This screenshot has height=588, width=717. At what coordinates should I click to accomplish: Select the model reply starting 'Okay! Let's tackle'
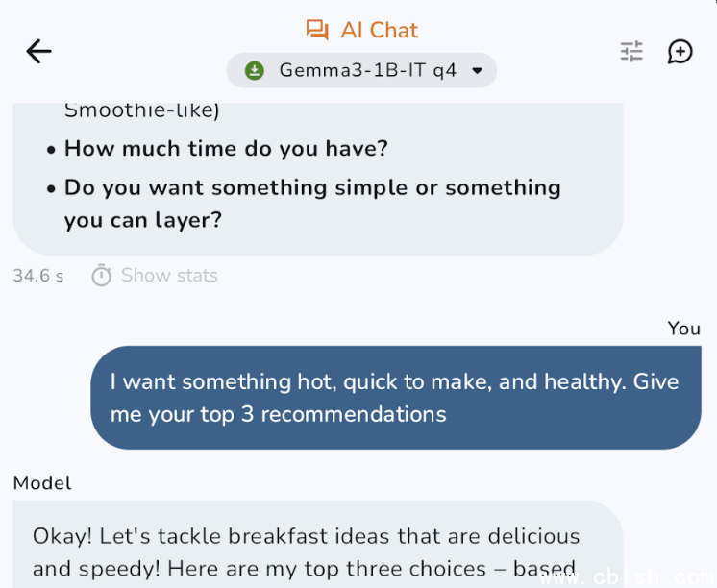click(318, 544)
